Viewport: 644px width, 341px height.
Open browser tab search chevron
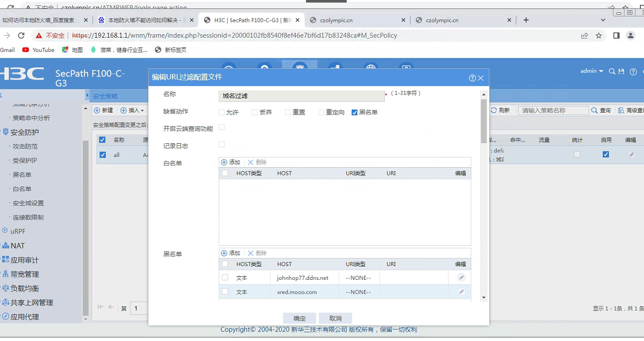603,20
